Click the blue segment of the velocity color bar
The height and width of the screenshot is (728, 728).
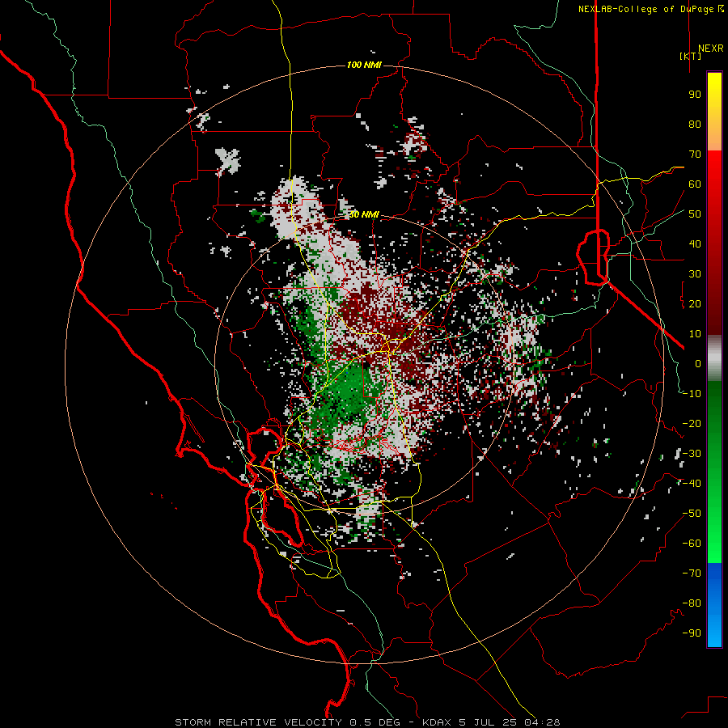(x=714, y=604)
